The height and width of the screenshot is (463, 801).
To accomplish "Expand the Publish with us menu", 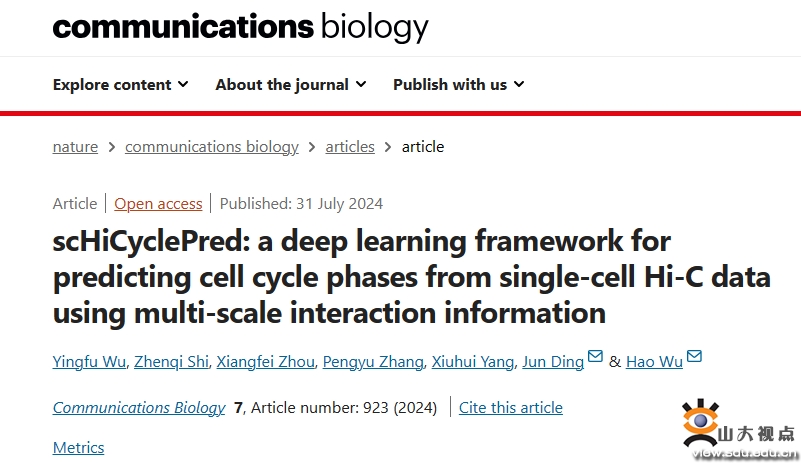I will [x=458, y=85].
